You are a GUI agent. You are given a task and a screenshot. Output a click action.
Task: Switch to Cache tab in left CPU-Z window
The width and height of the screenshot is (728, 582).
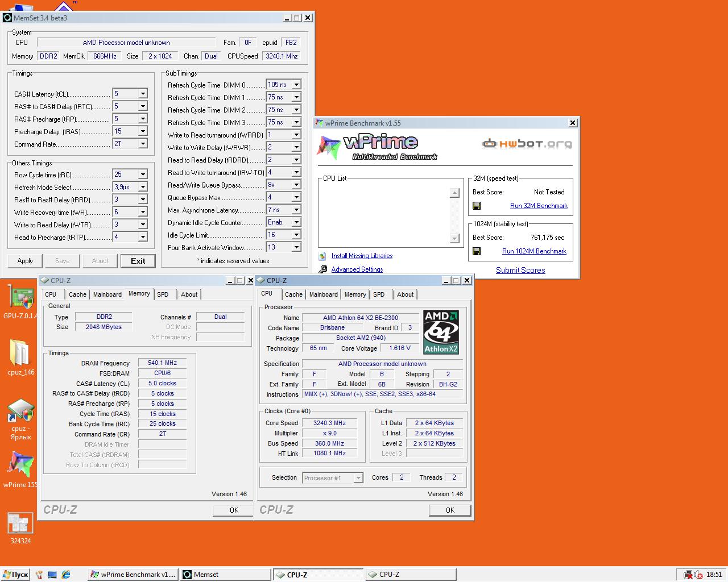point(77,294)
